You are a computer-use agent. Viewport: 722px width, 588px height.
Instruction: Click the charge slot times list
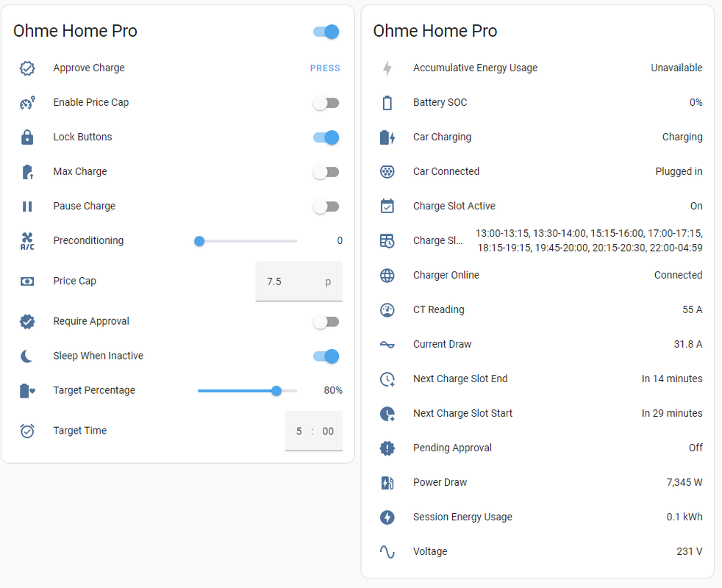[589, 240]
